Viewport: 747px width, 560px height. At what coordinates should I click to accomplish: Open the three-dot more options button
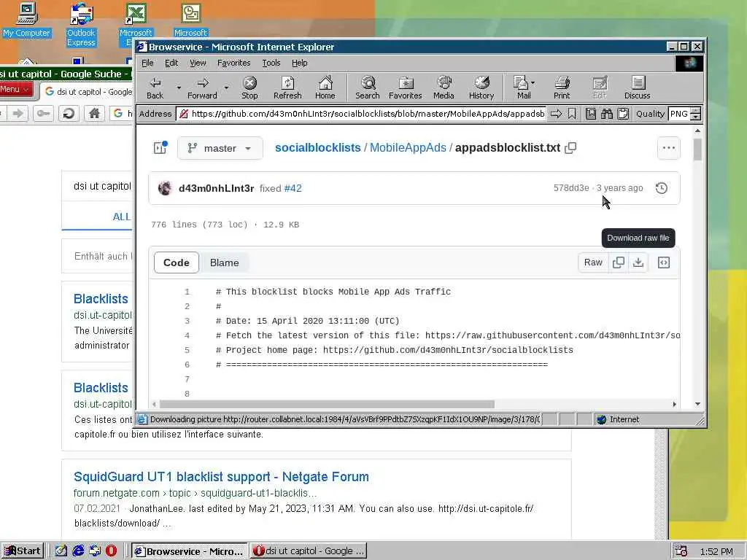pos(668,147)
